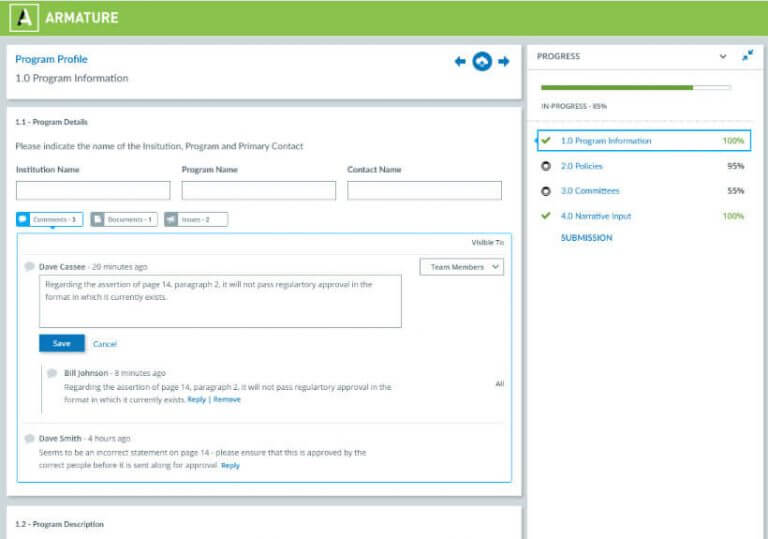Expand the Progress panel chevron
The height and width of the screenshot is (539, 768).
[723, 56]
